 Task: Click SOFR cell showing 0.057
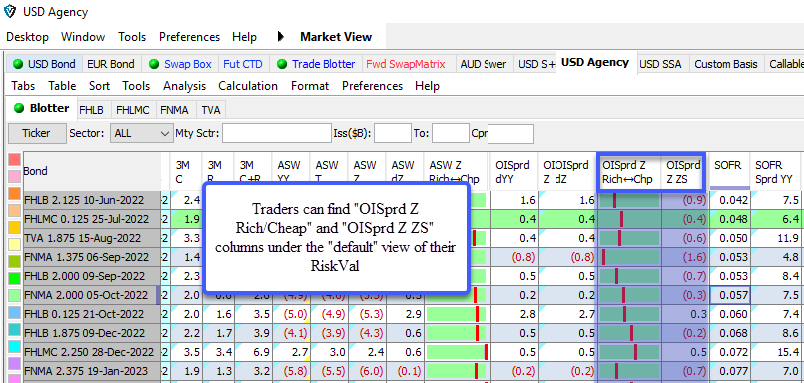tap(730, 295)
